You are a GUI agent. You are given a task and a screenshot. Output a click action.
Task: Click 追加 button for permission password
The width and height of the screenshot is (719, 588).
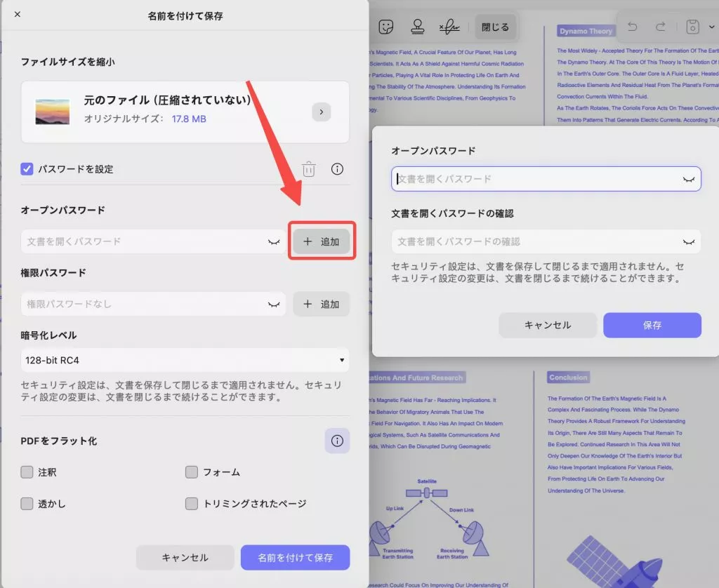click(x=322, y=304)
